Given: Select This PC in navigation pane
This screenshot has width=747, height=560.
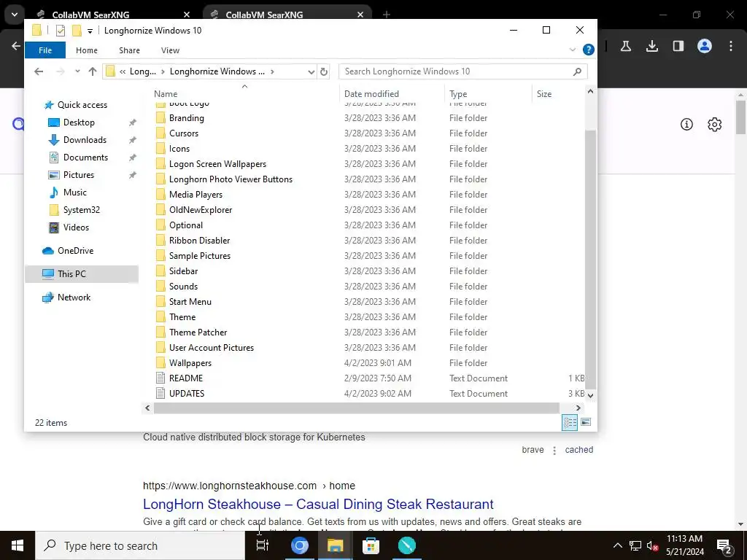Looking at the screenshot, I should pos(72,274).
